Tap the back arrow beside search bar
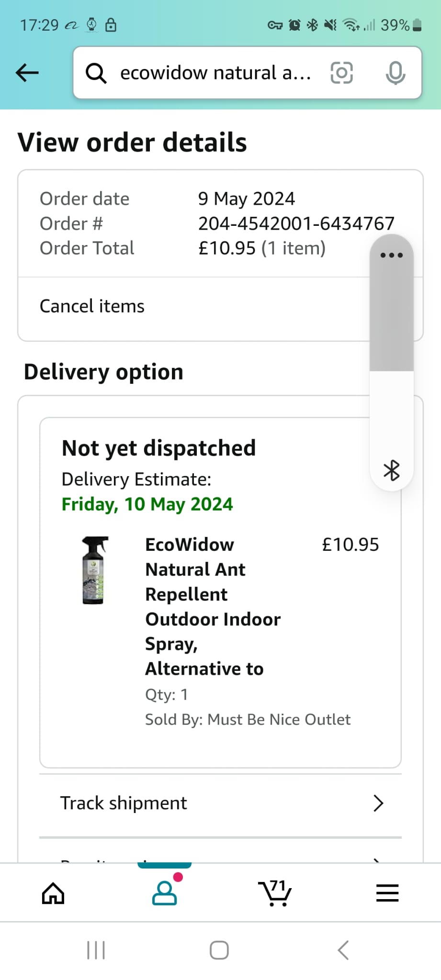Screen dimensions: 441x980 click(x=27, y=73)
